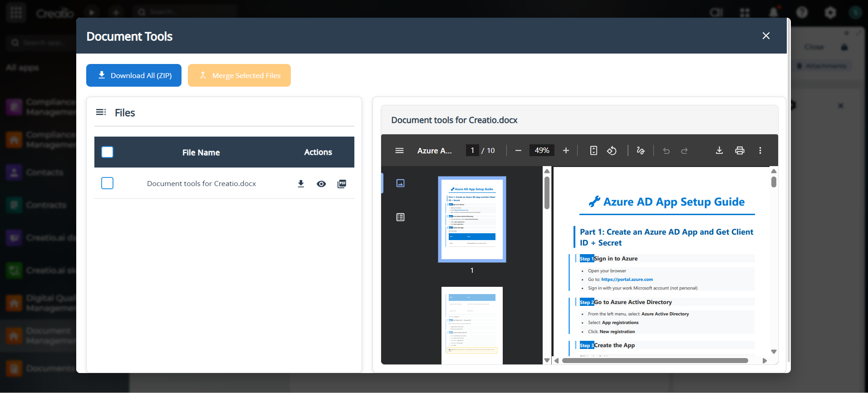868x393 pixels.
Task: Check the select all files checkbox
Action: tap(108, 152)
